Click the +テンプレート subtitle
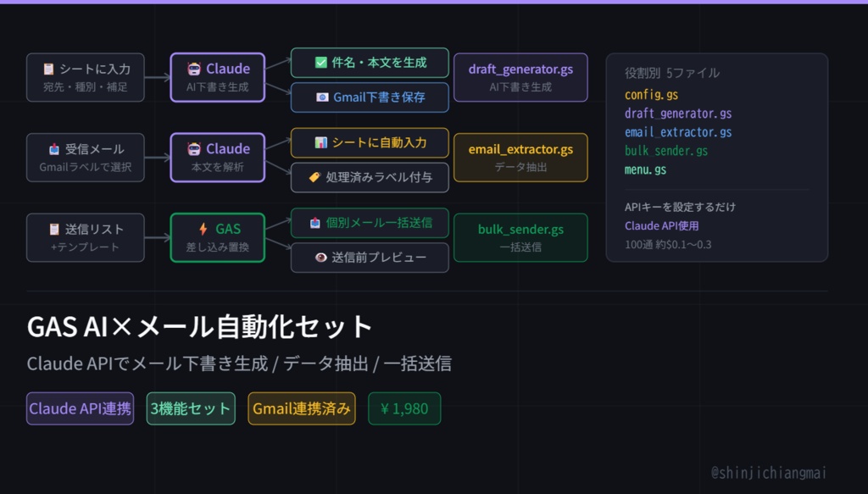Viewport: 868px width, 494px height. point(86,247)
